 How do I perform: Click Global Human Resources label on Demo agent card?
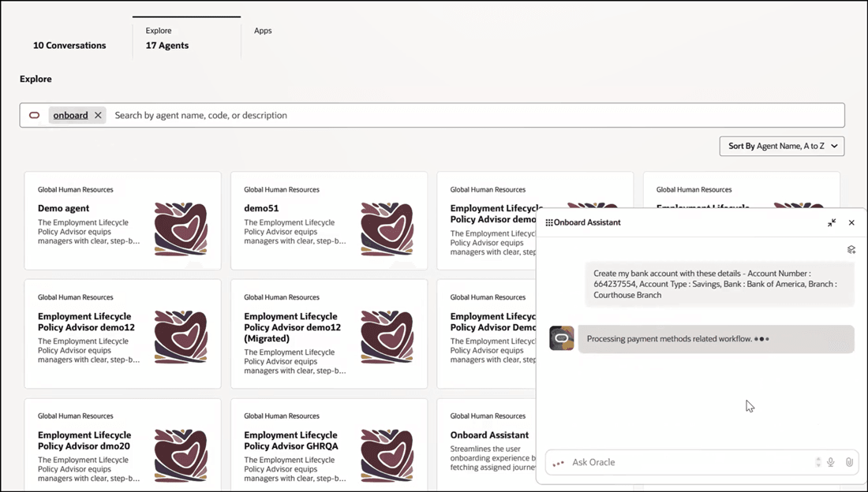pyautogui.click(x=75, y=189)
